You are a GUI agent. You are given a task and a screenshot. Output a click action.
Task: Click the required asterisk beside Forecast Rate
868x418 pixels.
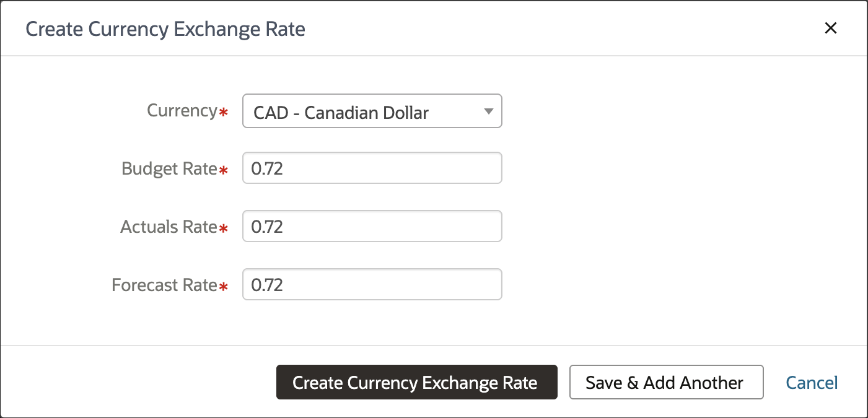(x=224, y=287)
